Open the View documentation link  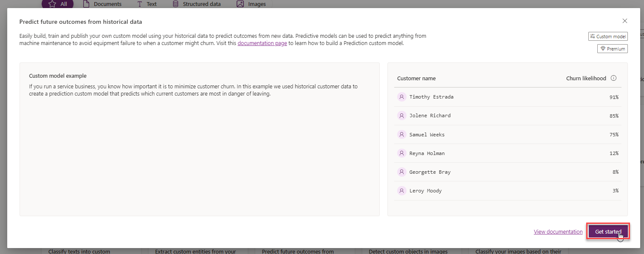click(558, 231)
